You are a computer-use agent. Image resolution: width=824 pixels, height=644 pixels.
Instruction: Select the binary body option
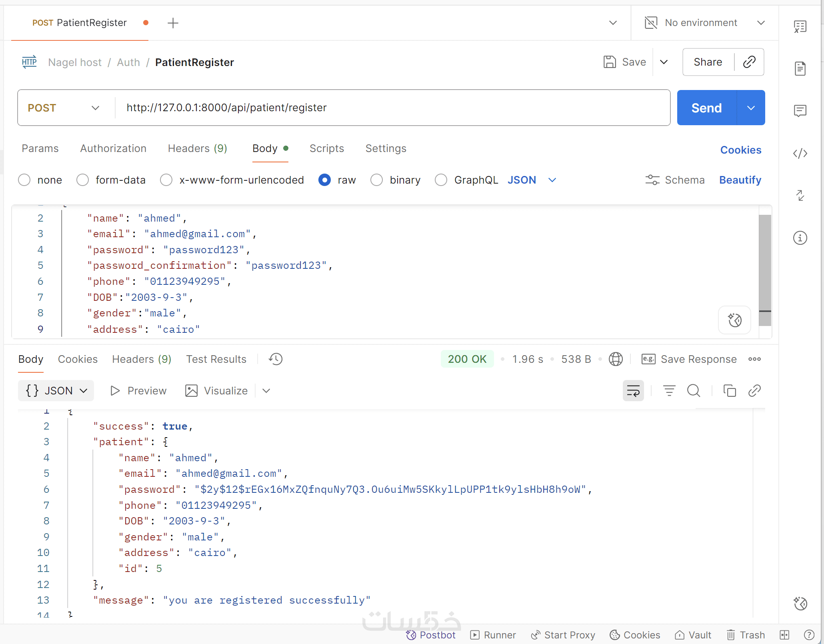coord(376,180)
